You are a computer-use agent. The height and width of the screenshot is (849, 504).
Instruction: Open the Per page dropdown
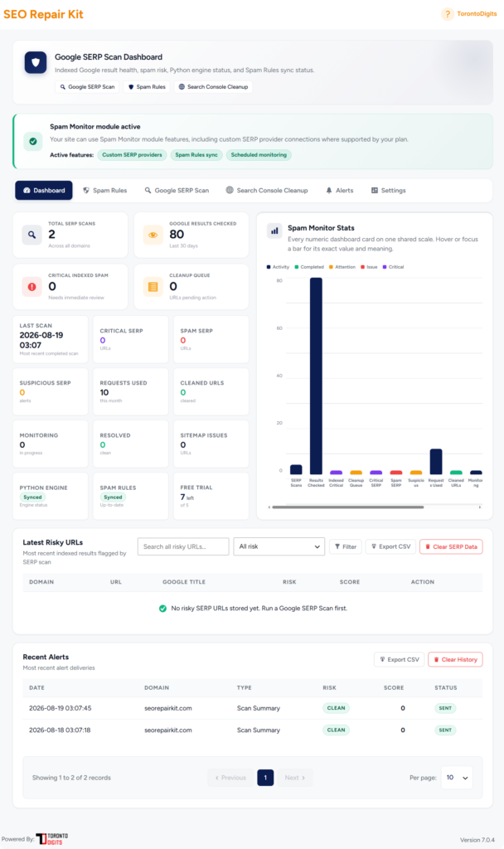[457, 778]
